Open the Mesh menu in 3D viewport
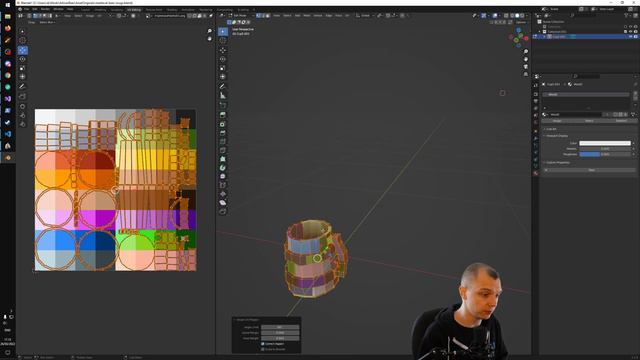 click(x=307, y=16)
